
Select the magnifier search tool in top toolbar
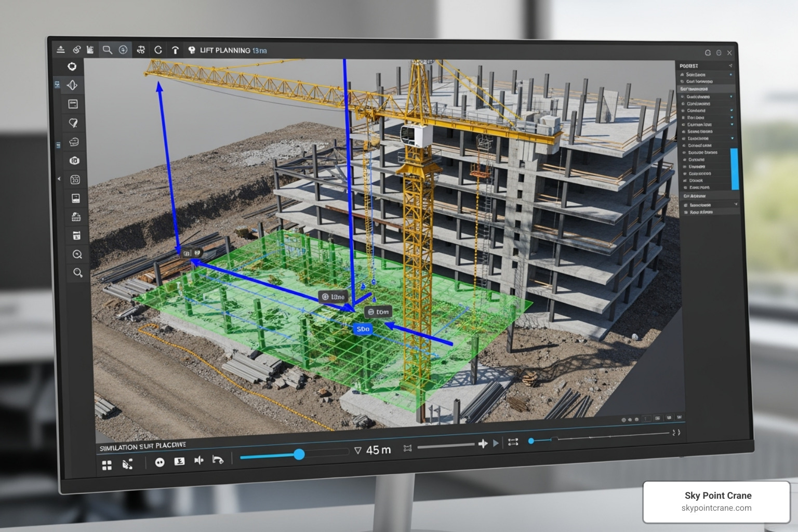tap(108, 50)
